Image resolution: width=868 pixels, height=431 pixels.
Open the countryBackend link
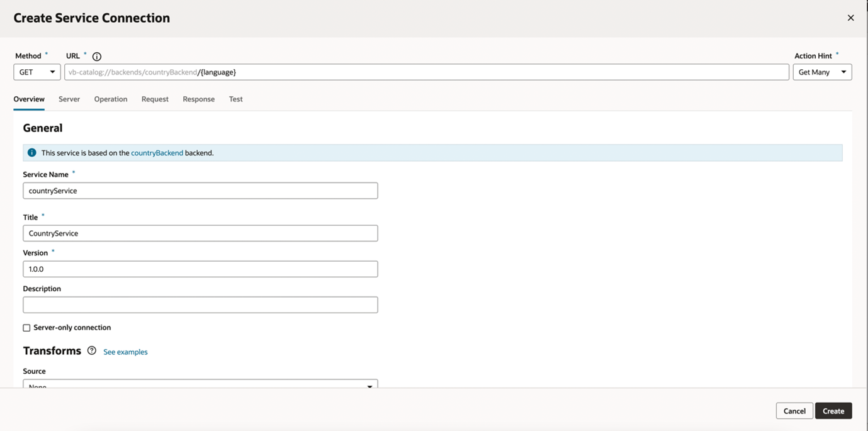click(157, 152)
